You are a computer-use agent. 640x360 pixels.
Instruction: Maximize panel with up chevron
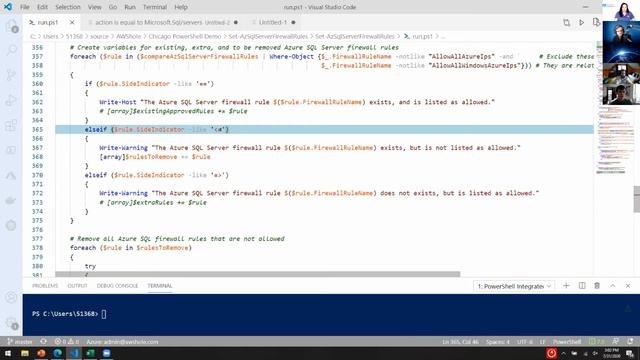click(613, 286)
